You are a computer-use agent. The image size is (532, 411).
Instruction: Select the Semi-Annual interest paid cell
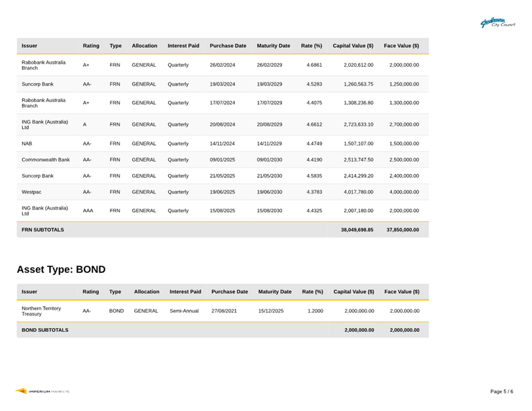(184, 311)
